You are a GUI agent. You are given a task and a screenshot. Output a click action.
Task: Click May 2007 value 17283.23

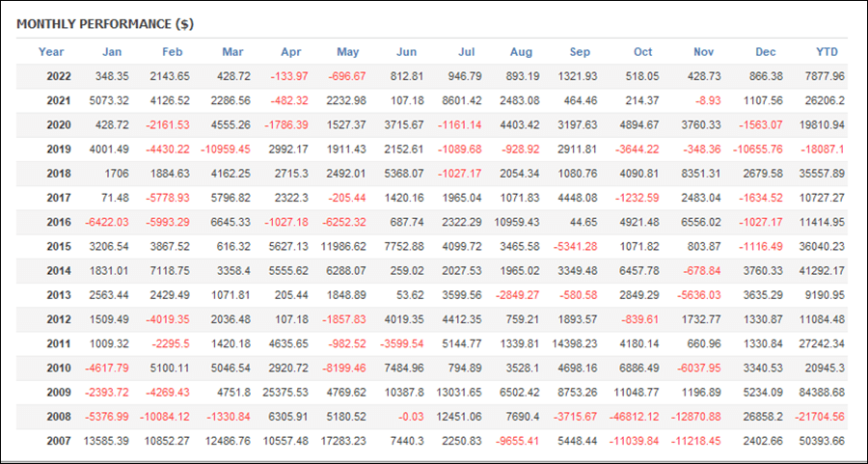click(x=343, y=441)
